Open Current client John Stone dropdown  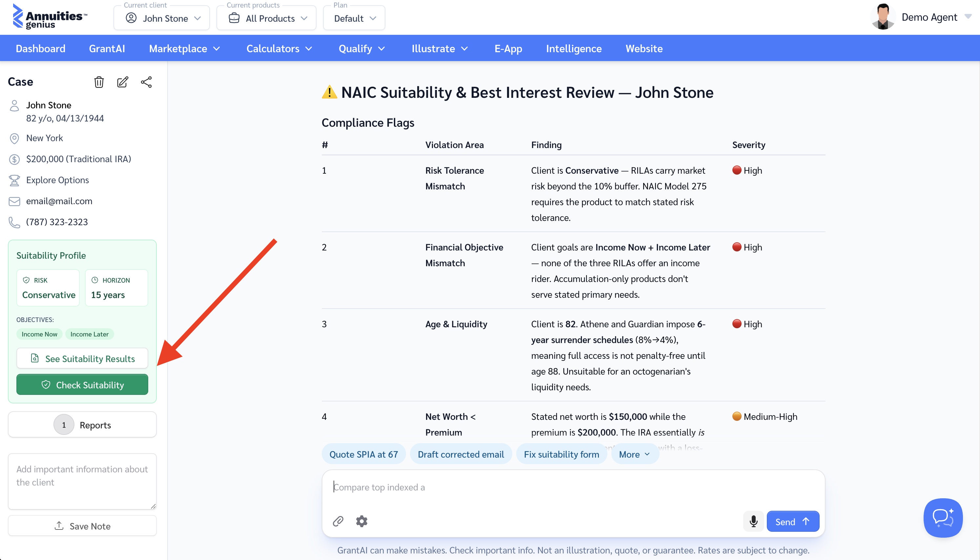point(162,18)
